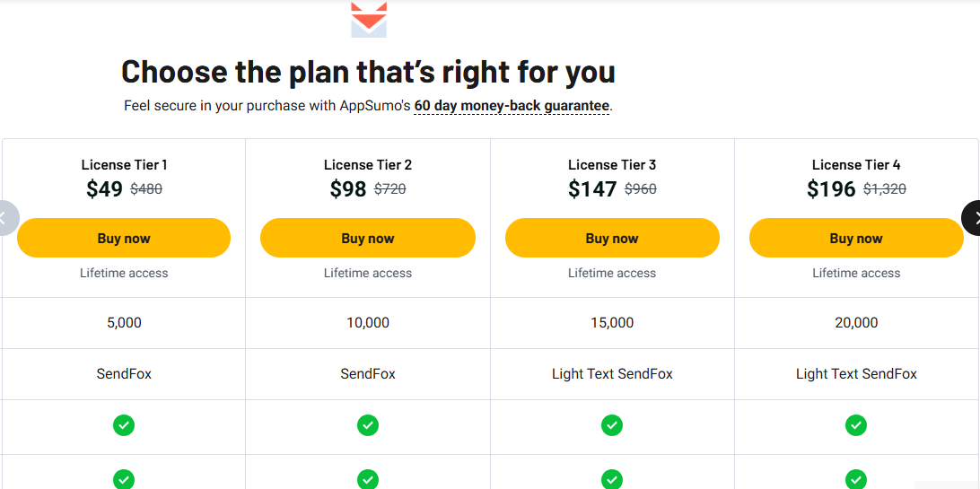Click License Tier 3 second-row green checkmark

[x=612, y=478]
